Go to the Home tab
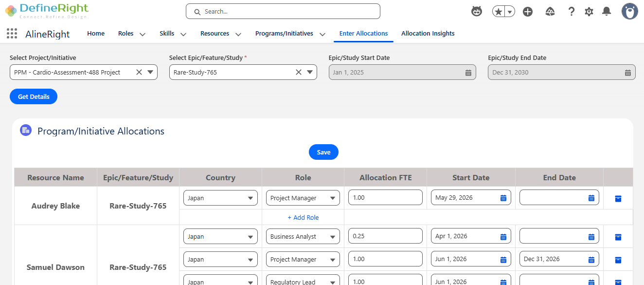644x285 pixels. 96,34
